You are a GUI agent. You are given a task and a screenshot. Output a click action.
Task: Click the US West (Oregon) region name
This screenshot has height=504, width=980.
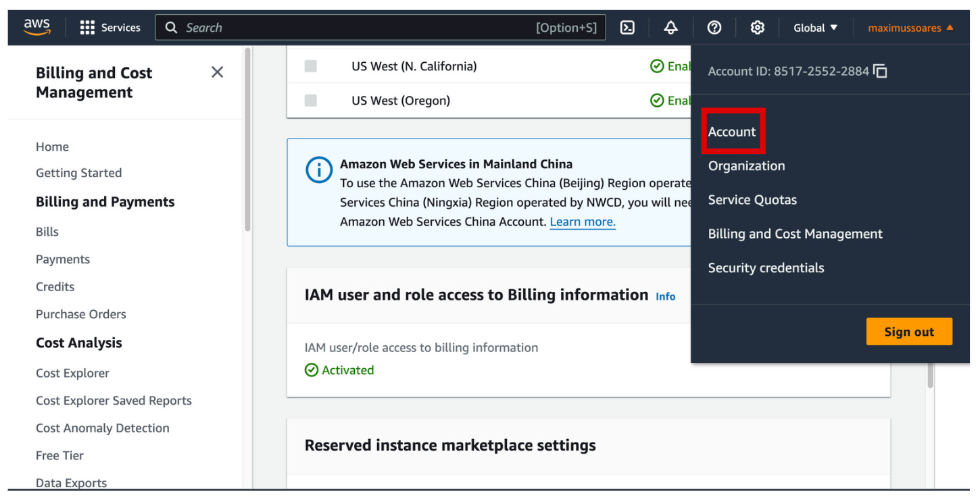pos(401,101)
